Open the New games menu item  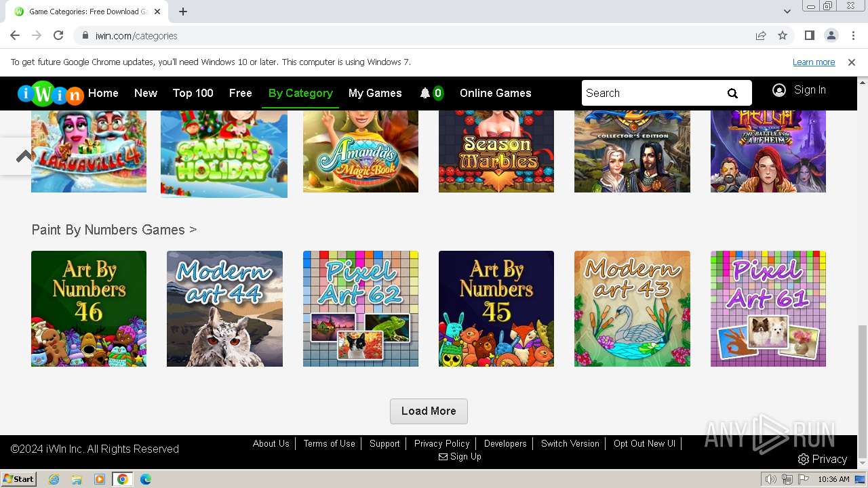coord(146,94)
